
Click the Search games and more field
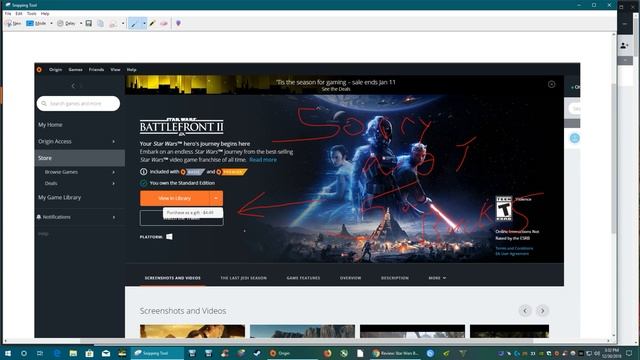(x=78, y=104)
